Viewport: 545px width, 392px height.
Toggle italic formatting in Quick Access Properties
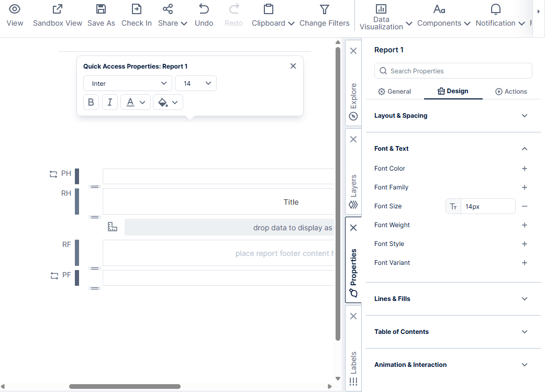(x=109, y=102)
